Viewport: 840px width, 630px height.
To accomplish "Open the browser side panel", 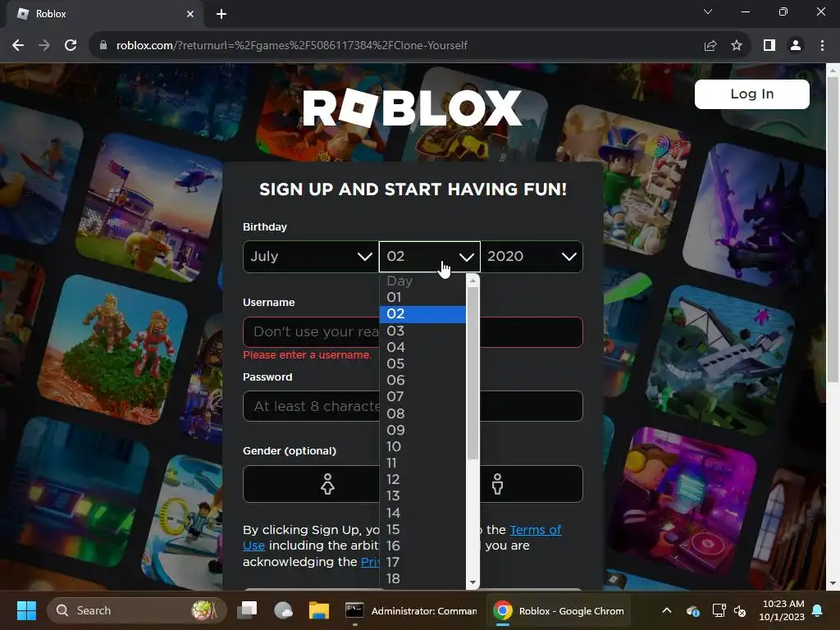I will pyautogui.click(x=769, y=46).
